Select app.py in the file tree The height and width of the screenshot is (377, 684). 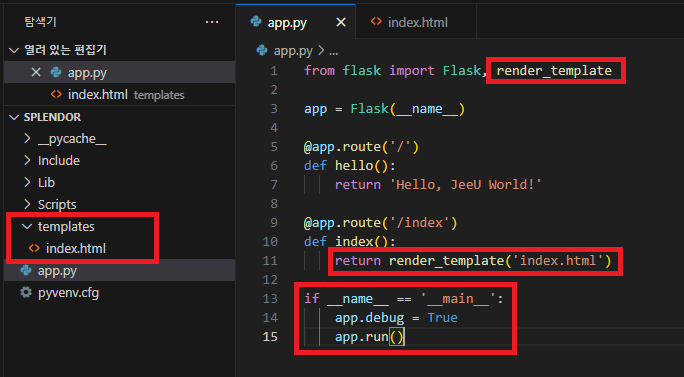point(57,271)
